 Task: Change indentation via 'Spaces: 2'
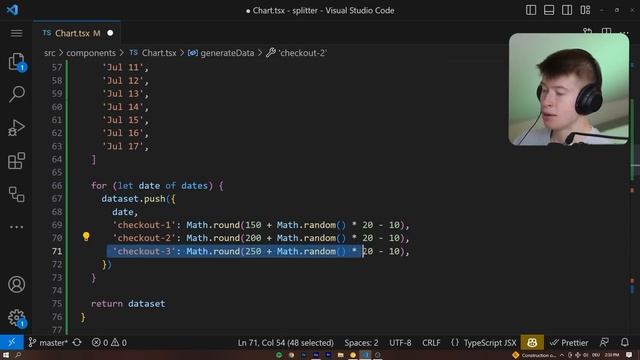point(361,342)
